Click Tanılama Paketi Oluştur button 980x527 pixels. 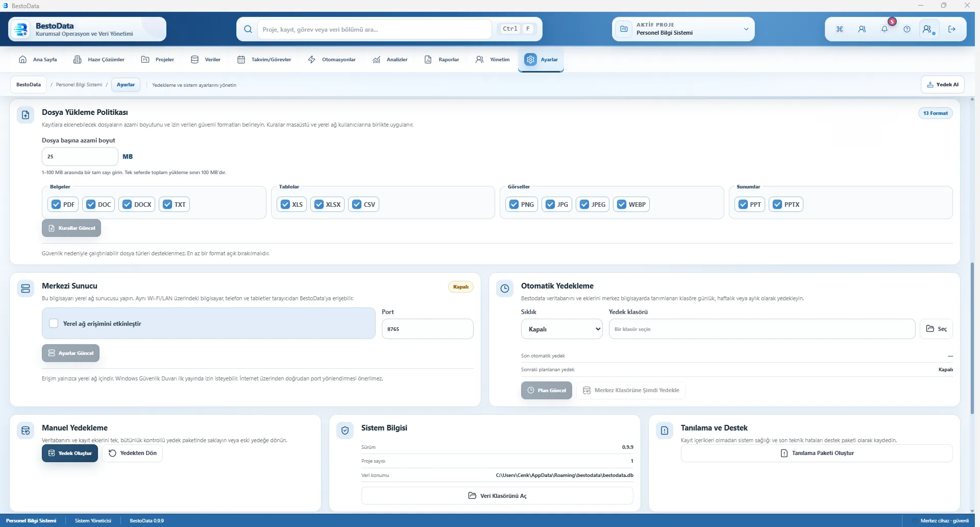tap(817, 453)
